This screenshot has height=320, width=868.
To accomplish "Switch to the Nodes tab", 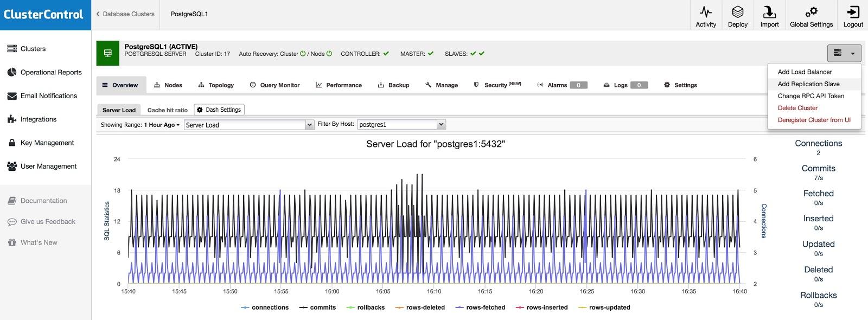I will 168,85.
